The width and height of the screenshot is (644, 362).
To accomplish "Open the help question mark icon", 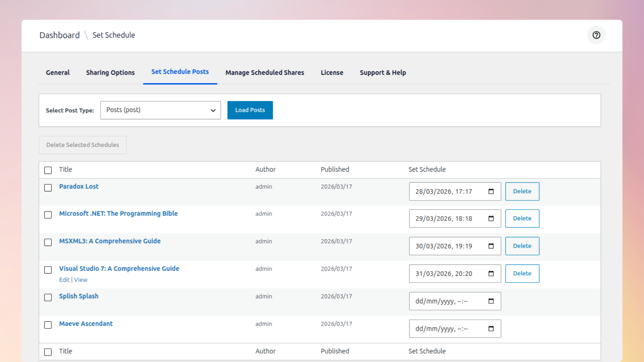I will [596, 35].
